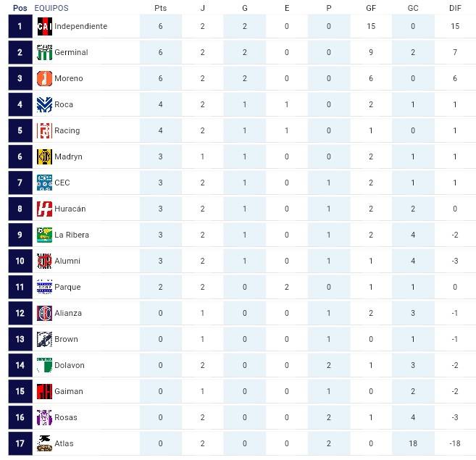Click the Gaiman team name
Image resolution: width=476 pixels, height=460 pixels.
69,391
